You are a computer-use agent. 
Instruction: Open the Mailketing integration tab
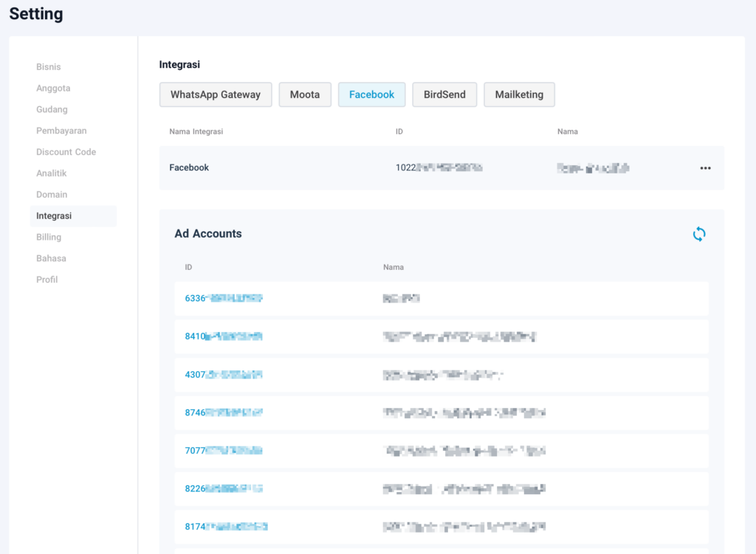(519, 94)
